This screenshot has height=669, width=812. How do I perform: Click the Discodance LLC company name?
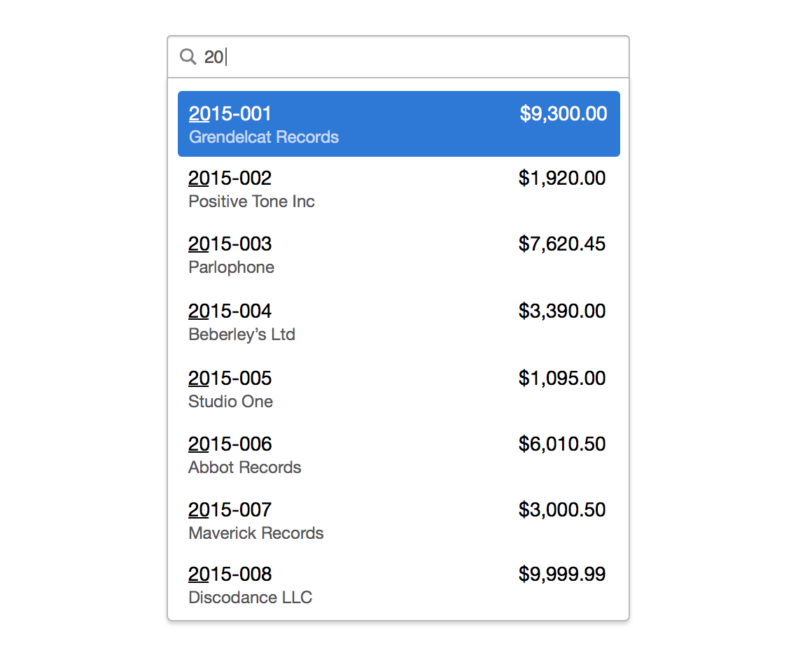point(250,598)
